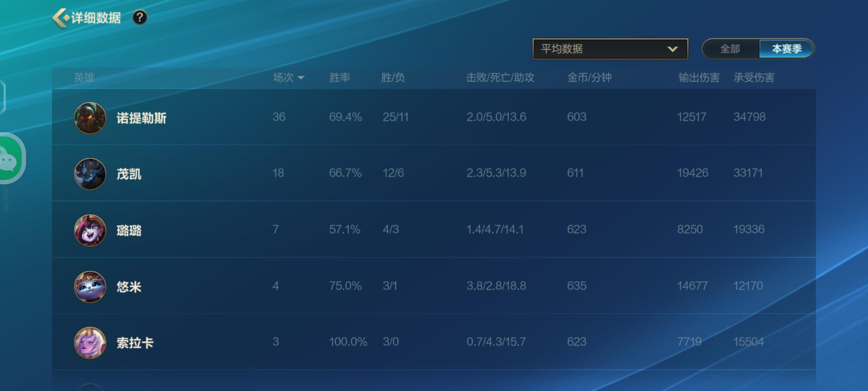The width and height of the screenshot is (868, 391).
Task: Tap the 茂凯 hero portrait
Action: [x=90, y=174]
